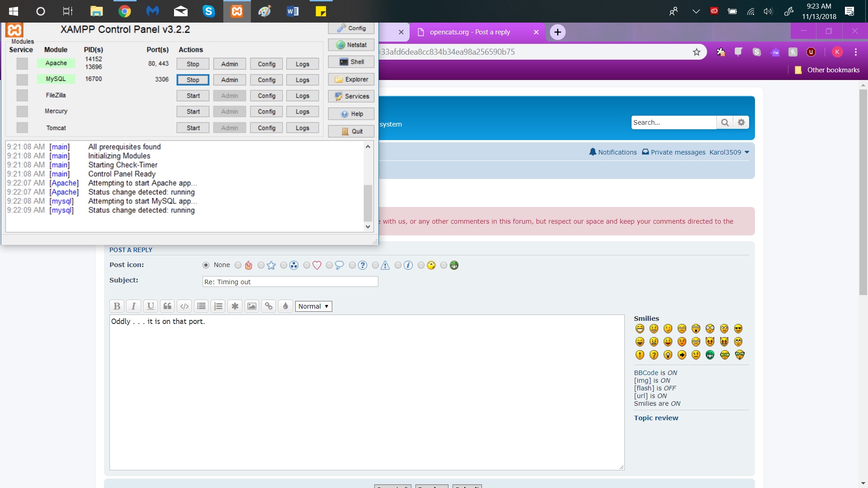Toggle the Apache service checkbox

(x=22, y=64)
